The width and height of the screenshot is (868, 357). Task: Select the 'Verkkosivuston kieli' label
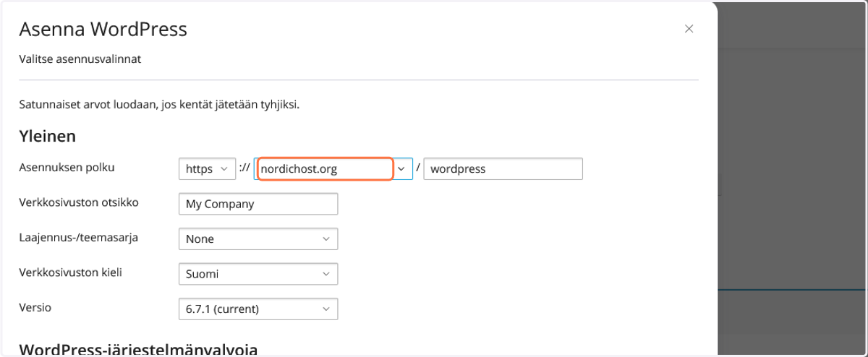point(70,272)
